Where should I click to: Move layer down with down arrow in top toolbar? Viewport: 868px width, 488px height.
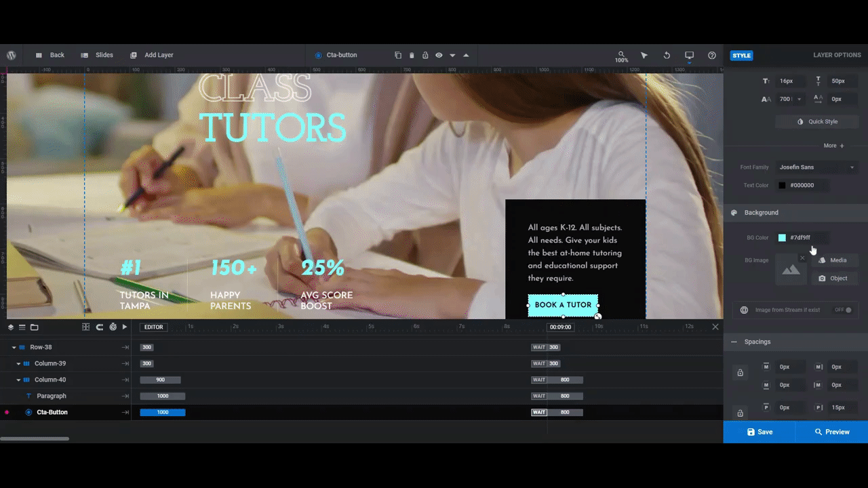(452, 56)
